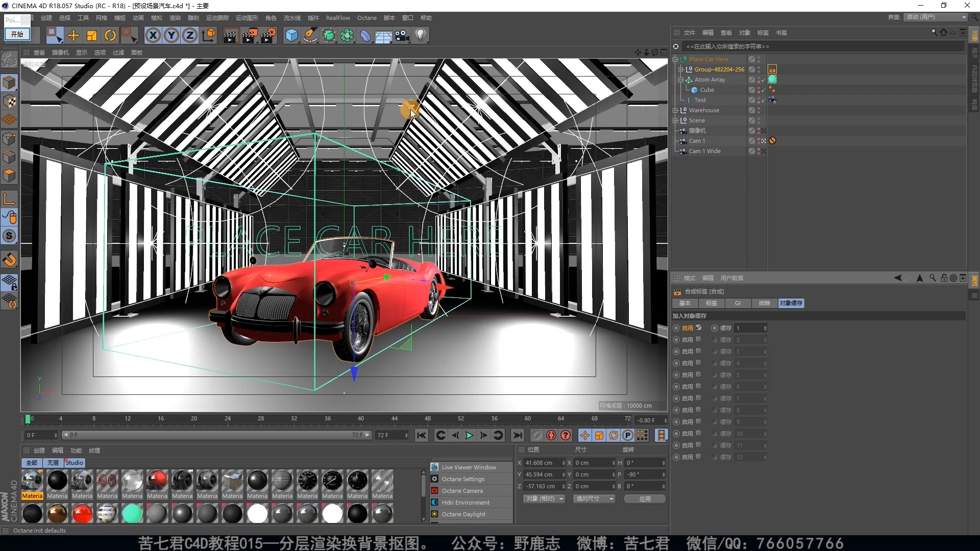This screenshot has width=980, height=551.
Task: Jump to the end of the timeline
Action: click(518, 435)
